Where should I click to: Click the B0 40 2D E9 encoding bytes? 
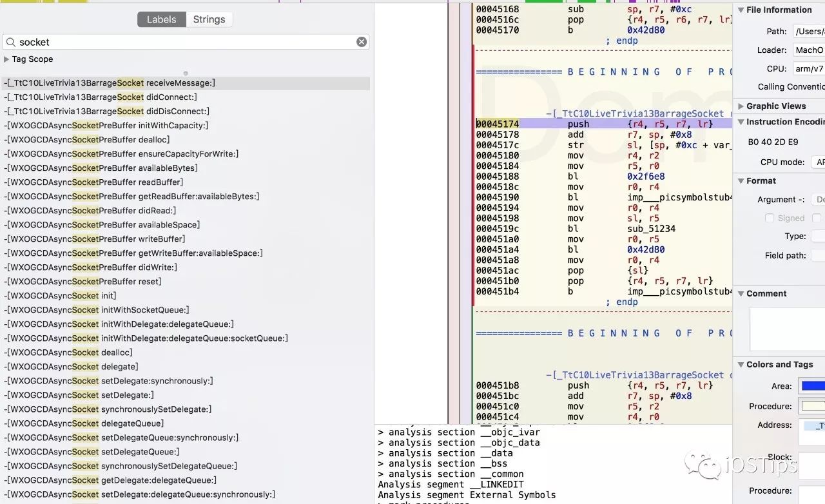click(773, 142)
